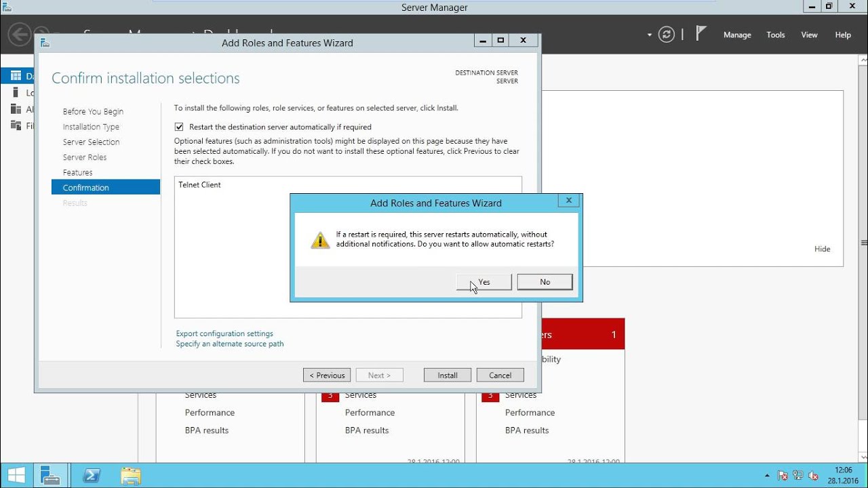Open the Tools menu in Server Manager
Screen dimensions: 868x488
[x=776, y=35]
